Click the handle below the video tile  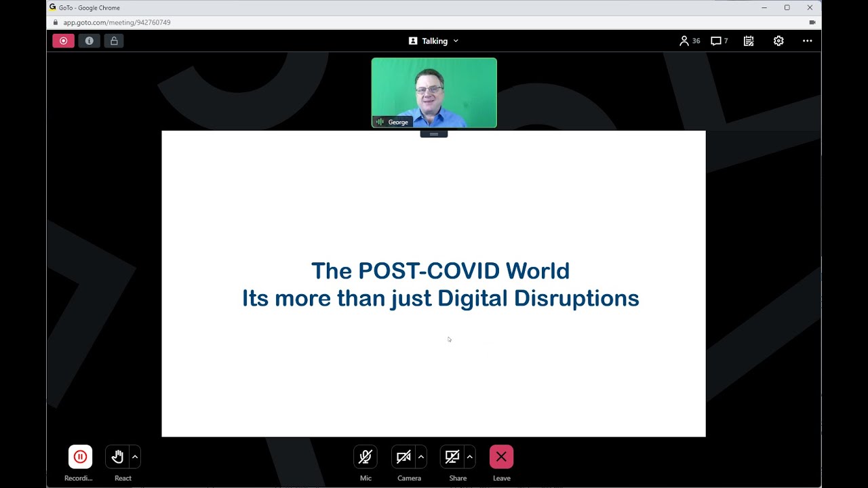click(434, 134)
